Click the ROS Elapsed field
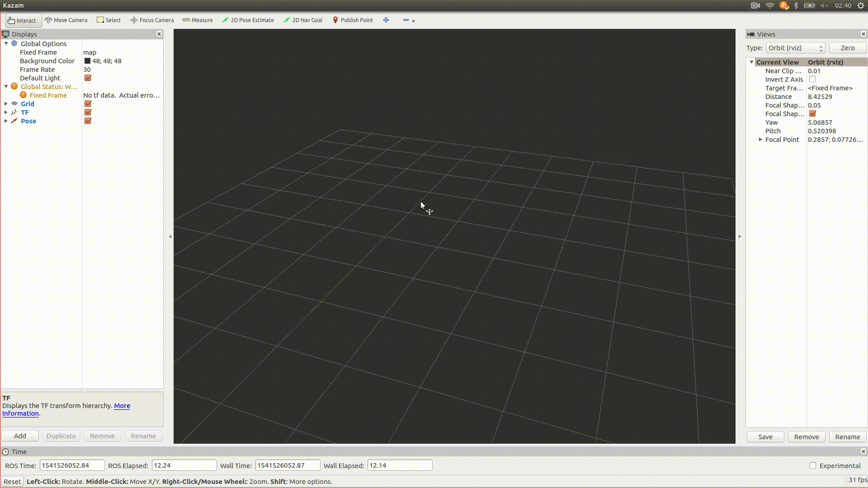Image resolution: width=868 pixels, height=488 pixels. [x=184, y=465]
